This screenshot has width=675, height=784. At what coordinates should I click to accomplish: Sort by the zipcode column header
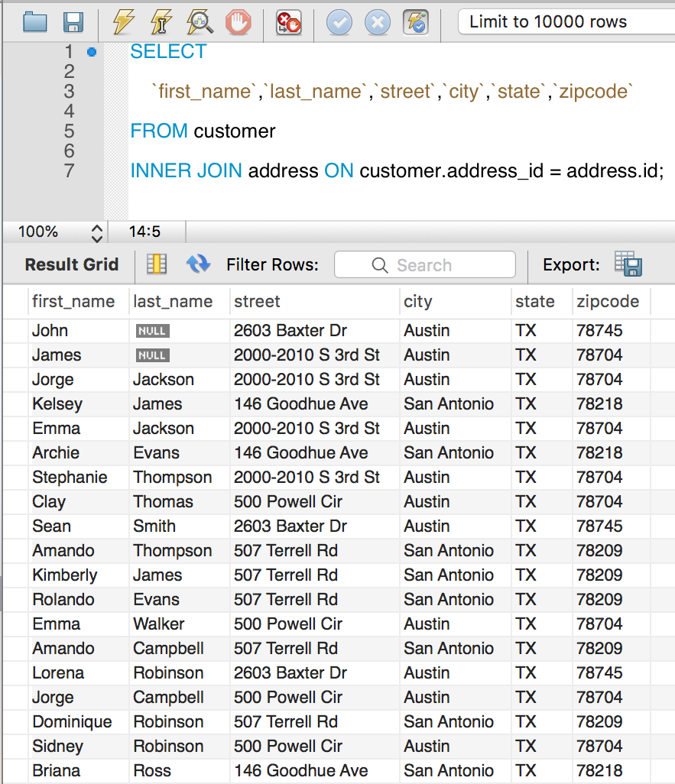point(612,302)
